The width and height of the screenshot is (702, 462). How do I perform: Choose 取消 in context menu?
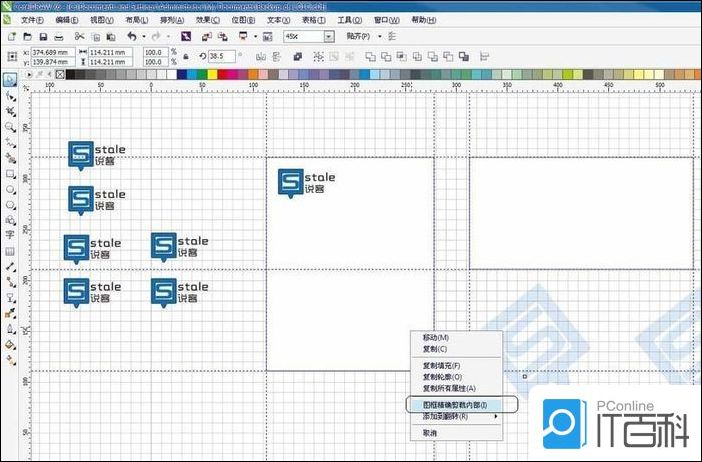click(x=456, y=433)
